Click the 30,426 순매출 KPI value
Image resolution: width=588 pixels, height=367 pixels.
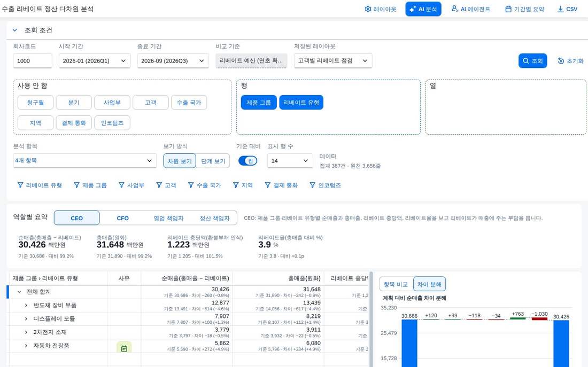tap(32, 245)
